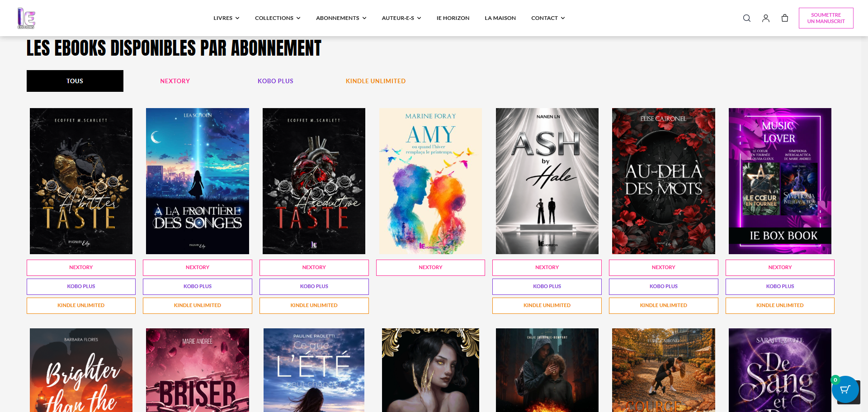Open the De Sang et book cover
This screenshot has width=868, height=412.
pyautogui.click(x=780, y=370)
